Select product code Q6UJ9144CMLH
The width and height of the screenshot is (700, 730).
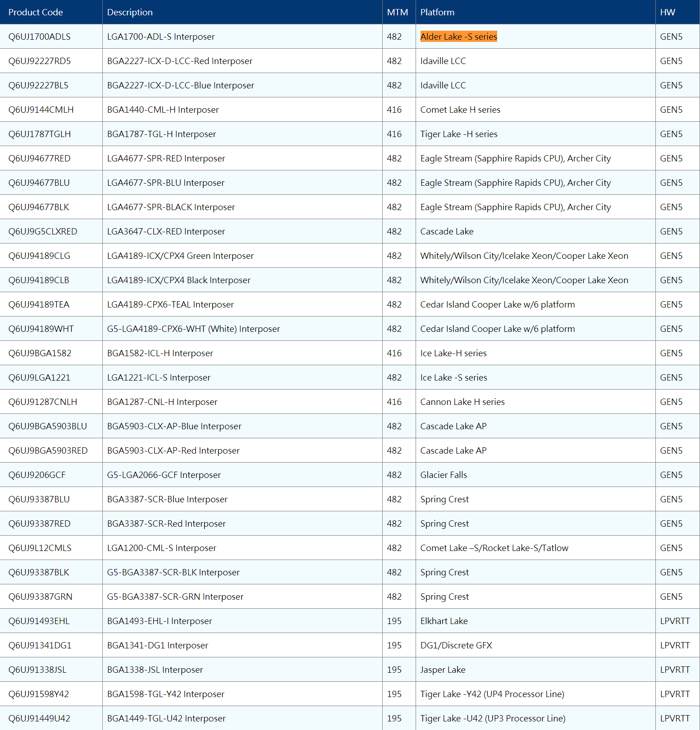click(41, 110)
